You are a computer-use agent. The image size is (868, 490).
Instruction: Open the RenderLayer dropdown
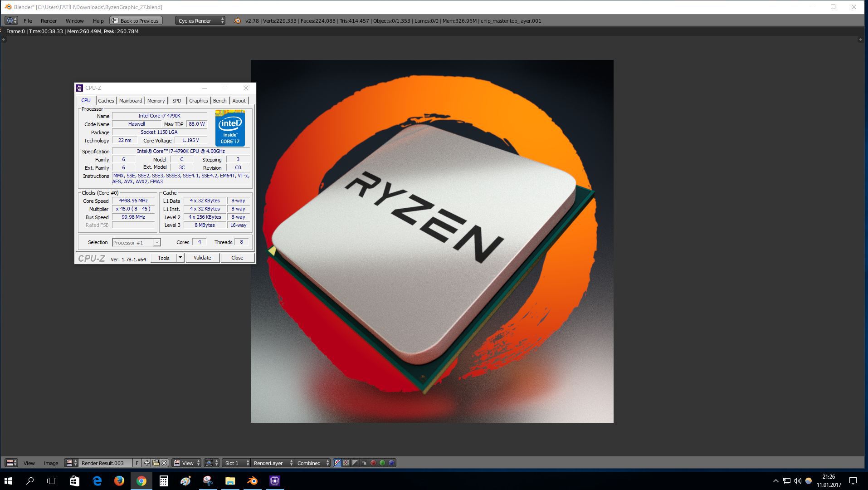point(272,463)
